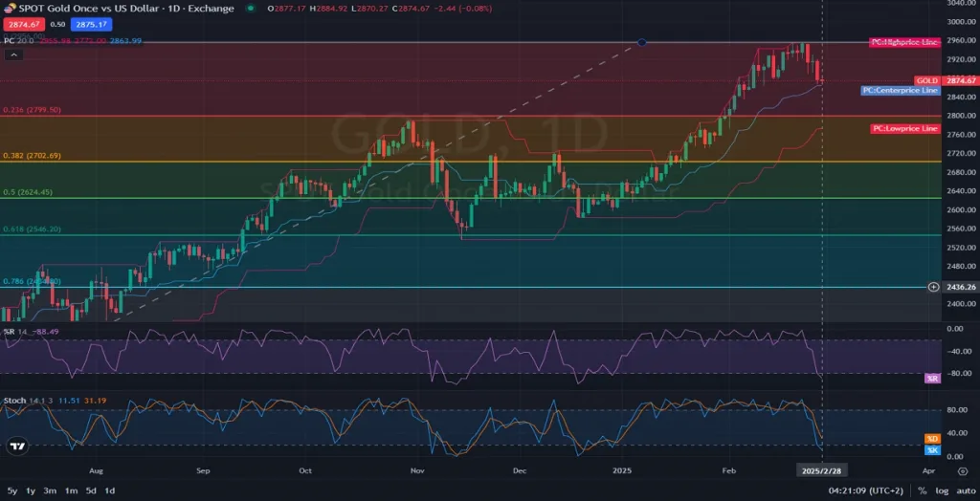Select the 1y time range
Image resolution: width=980 pixels, height=501 pixels.
click(x=30, y=491)
